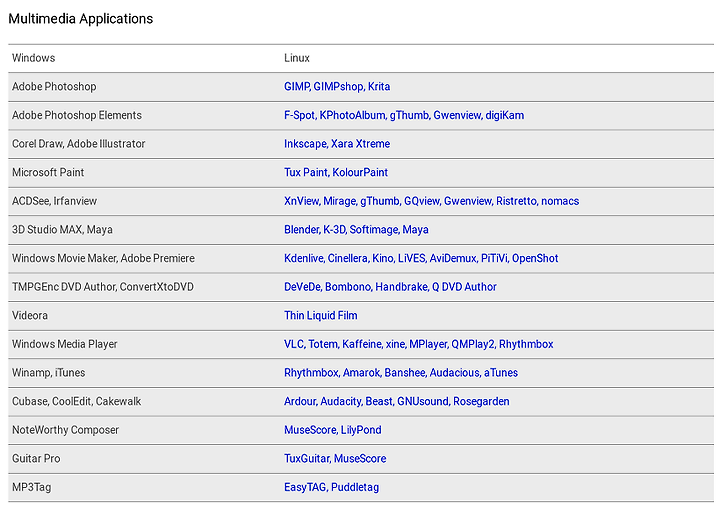Screen dimensions: 720x509
Task: Click the KolourPaint link
Action: point(360,172)
